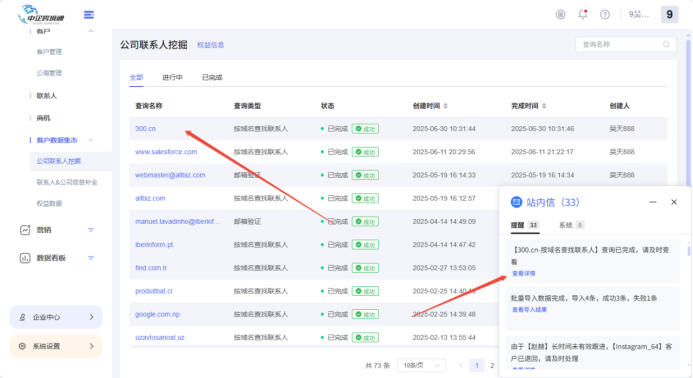Image resolution: width=693 pixels, height=378 pixels.
Task: Click the 站内信 list scrollbar
Action: tap(689, 251)
